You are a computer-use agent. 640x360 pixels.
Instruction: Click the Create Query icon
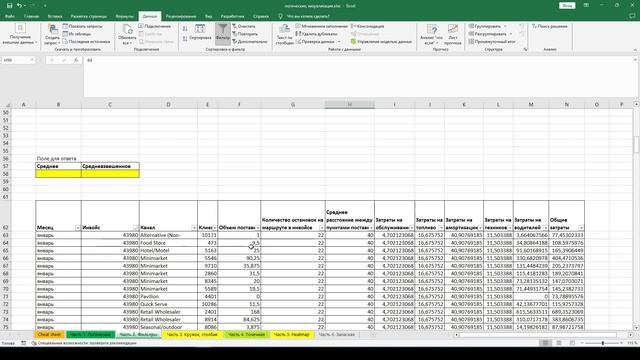[x=53, y=29]
